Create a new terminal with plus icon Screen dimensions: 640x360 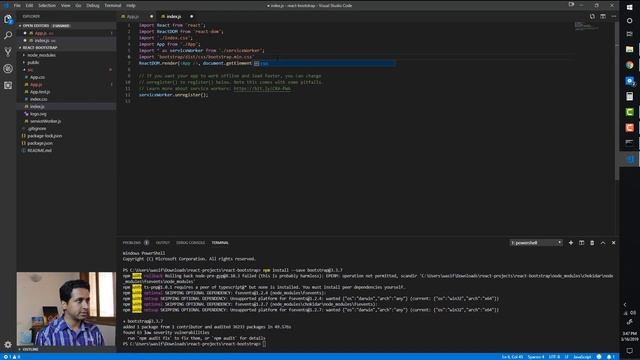tap(571, 243)
